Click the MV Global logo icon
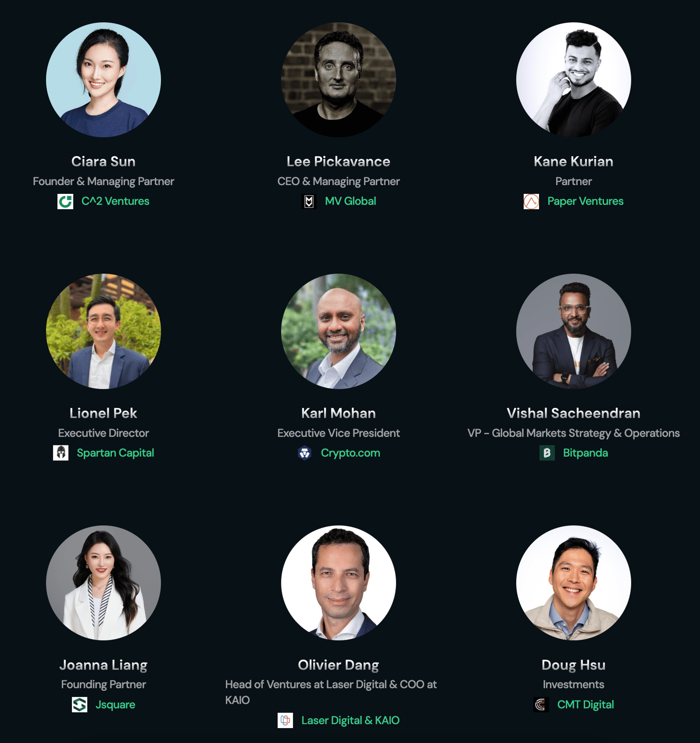The width and height of the screenshot is (700, 743). [309, 201]
